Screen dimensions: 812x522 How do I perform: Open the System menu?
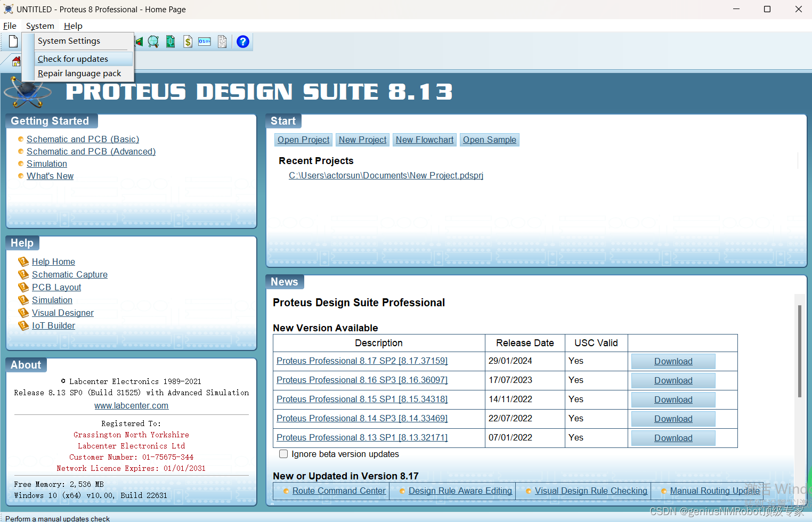point(40,26)
